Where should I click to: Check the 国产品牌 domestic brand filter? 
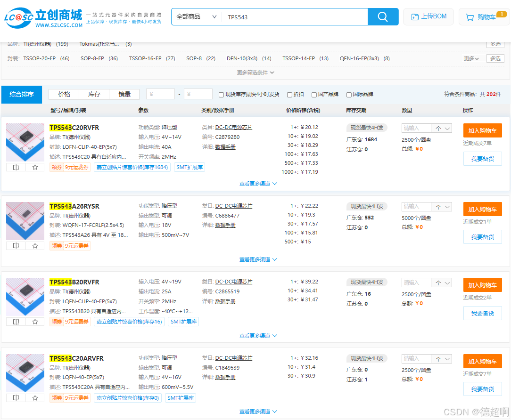(x=314, y=95)
